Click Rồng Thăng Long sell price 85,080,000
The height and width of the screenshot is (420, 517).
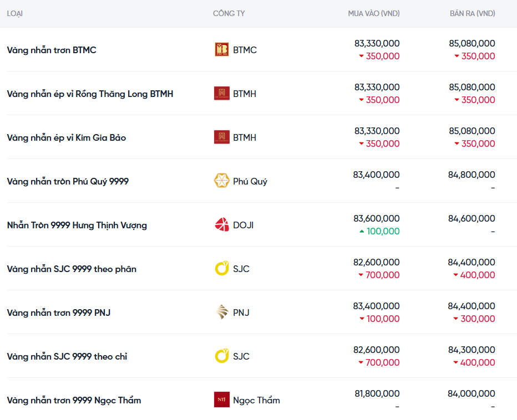(x=472, y=88)
